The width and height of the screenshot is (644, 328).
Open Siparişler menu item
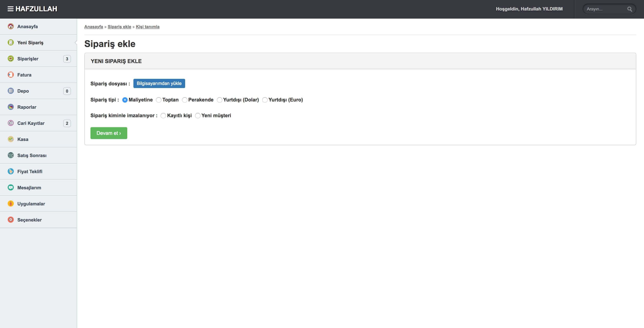pos(28,59)
